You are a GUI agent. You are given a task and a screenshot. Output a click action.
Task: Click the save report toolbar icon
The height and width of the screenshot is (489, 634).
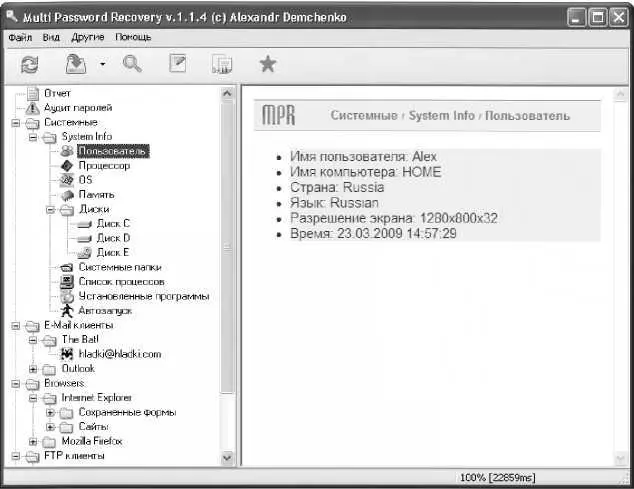[x=76, y=64]
